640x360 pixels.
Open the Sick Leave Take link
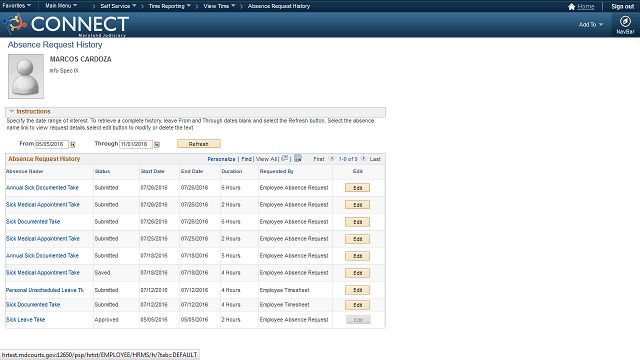[x=25, y=320]
